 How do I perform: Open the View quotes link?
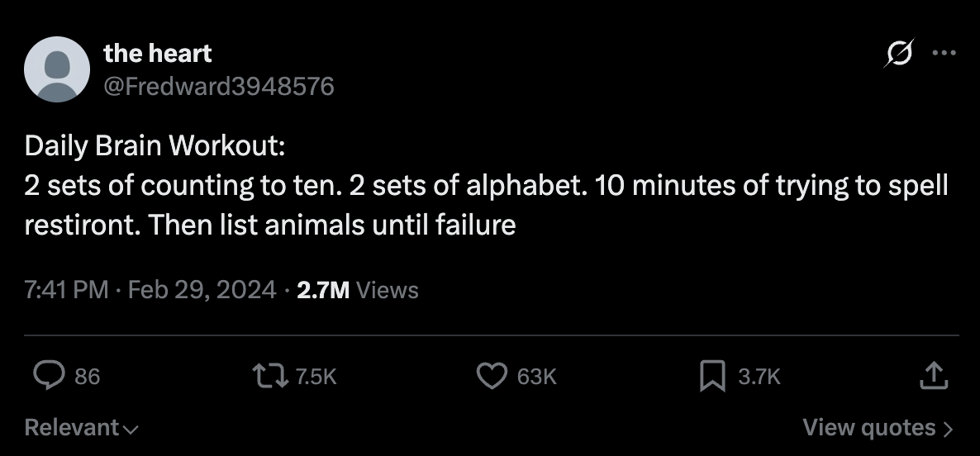(x=869, y=428)
